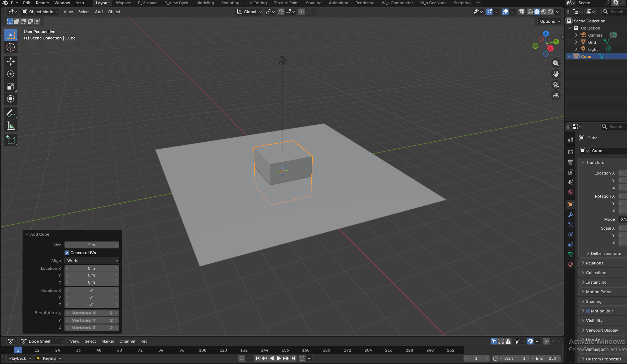Switch perspective/orthographic grid icon
627x364 pixels.
click(555, 95)
